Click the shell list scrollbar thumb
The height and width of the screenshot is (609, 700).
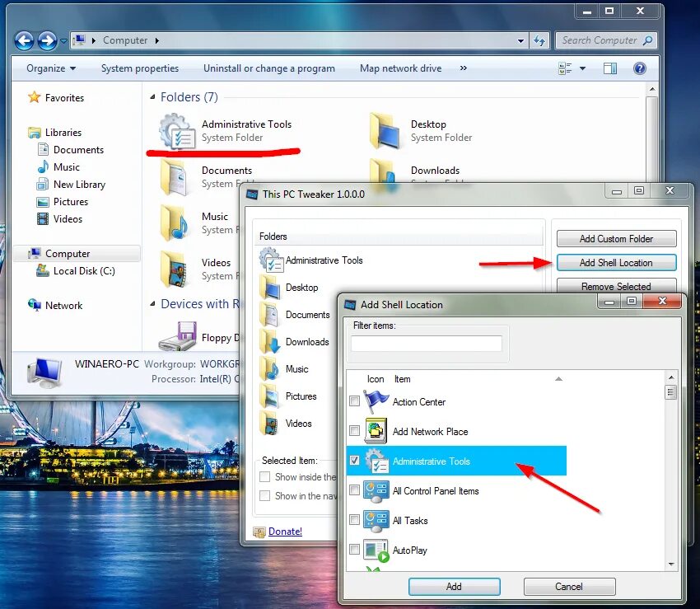pyautogui.click(x=670, y=392)
